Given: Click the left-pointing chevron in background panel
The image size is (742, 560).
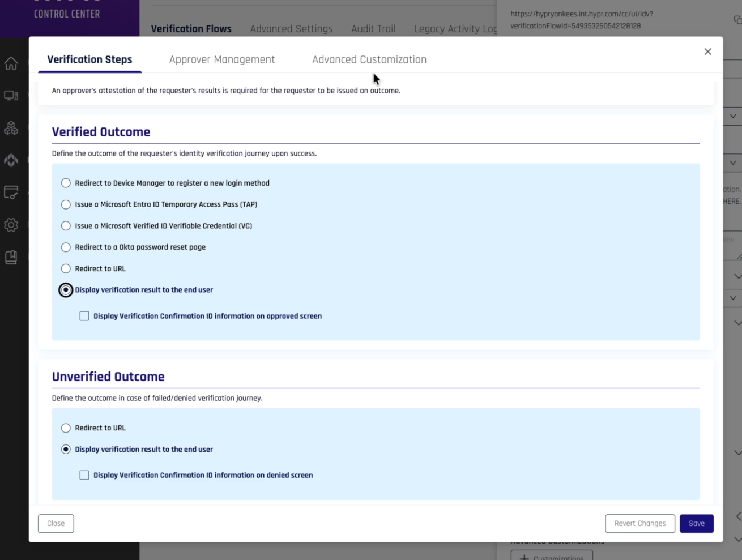Looking at the screenshot, I should tap(738, 516).
